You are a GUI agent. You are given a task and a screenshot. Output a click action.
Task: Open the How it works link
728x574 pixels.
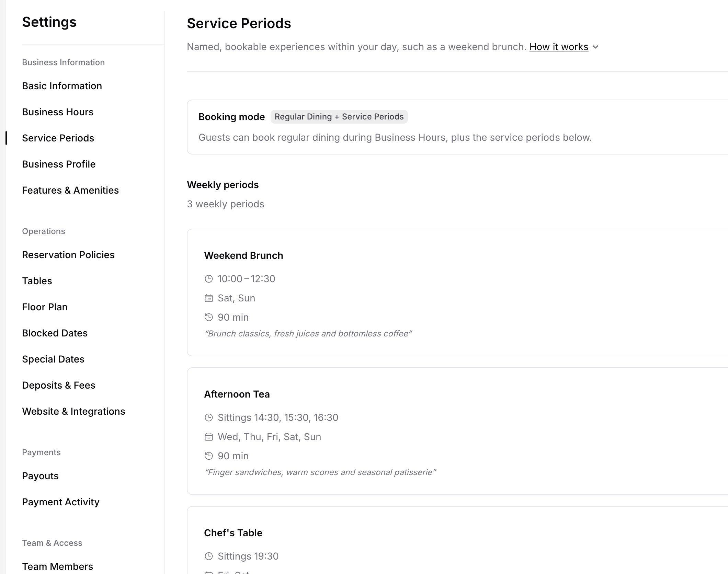(x=559, y=47)
